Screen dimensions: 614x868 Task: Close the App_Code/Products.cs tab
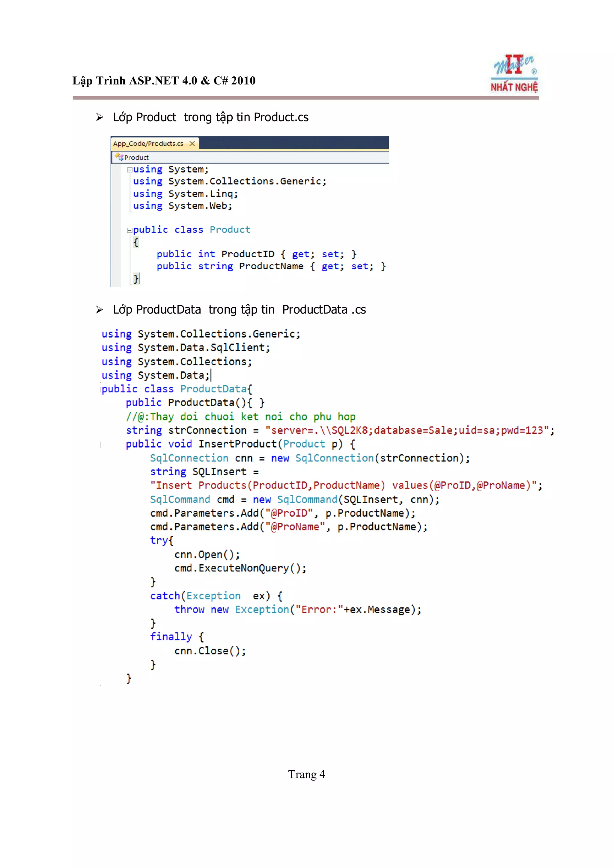pos(192,144)
